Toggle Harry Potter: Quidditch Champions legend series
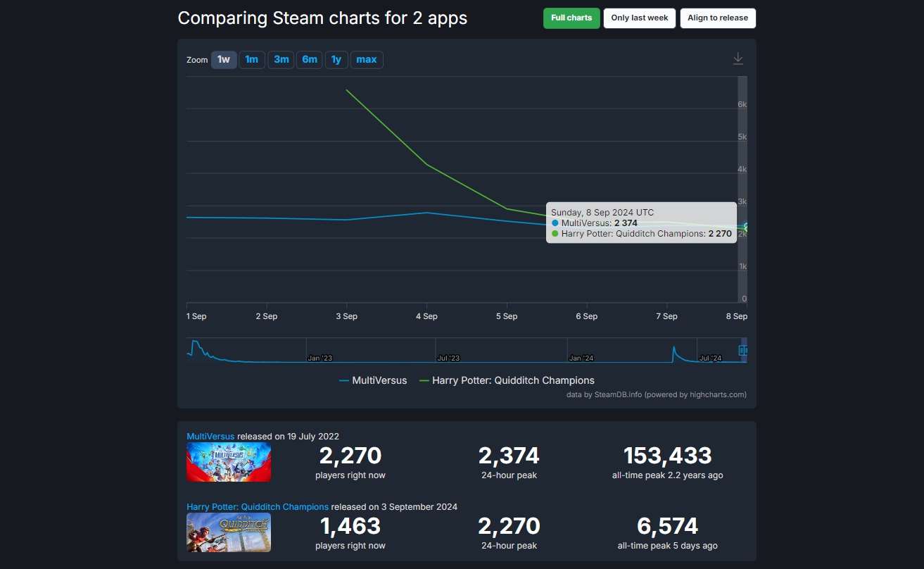Image resolution: width=924 pixels, height=569 pixels. point(507,380)
